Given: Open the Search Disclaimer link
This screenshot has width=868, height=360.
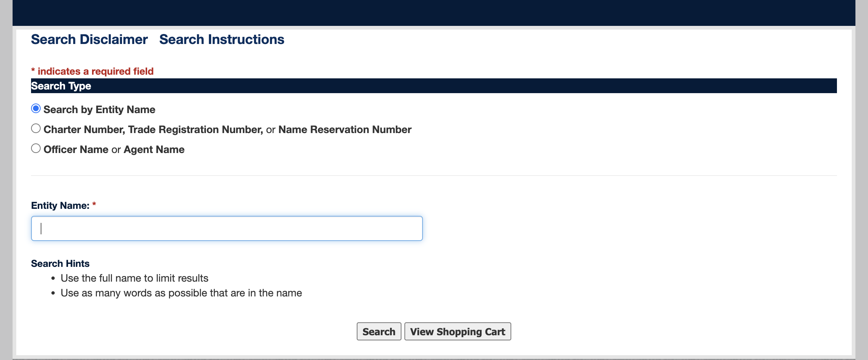Looking at the screenshot, I should [x=89, y=40].
